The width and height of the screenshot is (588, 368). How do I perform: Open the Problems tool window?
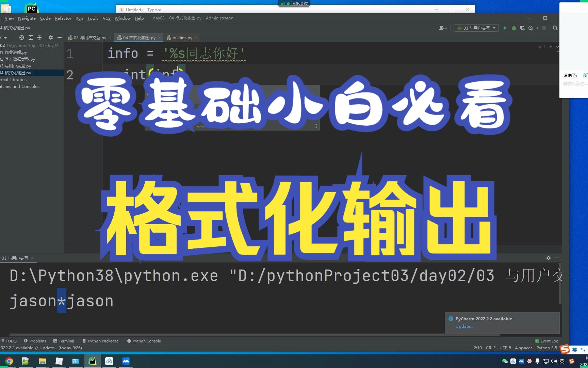(35, 341)
